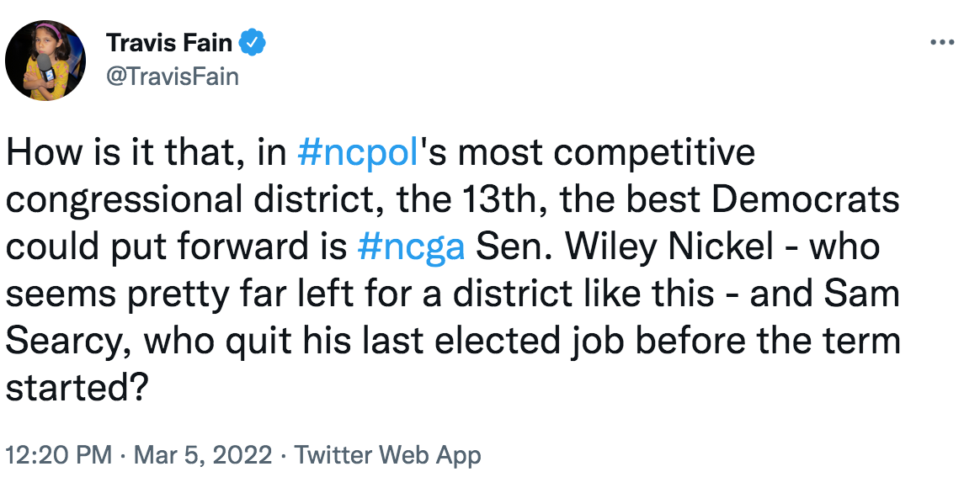Open the Twitter Web App source link
980x493 pixels.
tap(388, 456)
